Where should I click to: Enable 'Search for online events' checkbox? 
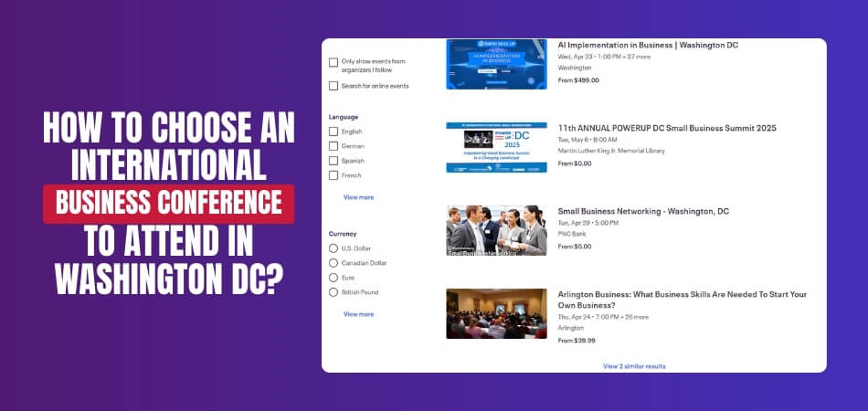click(333, 86)
